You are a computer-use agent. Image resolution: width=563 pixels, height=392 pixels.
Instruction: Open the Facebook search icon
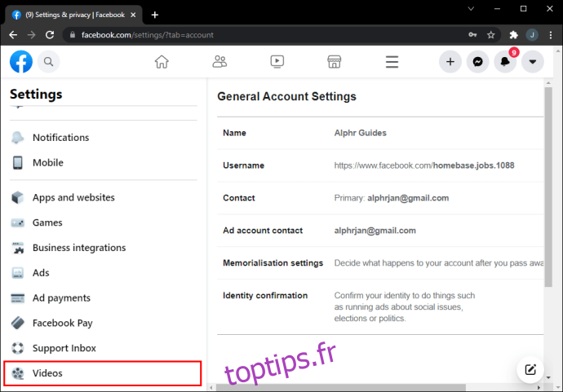click(48, 62)
